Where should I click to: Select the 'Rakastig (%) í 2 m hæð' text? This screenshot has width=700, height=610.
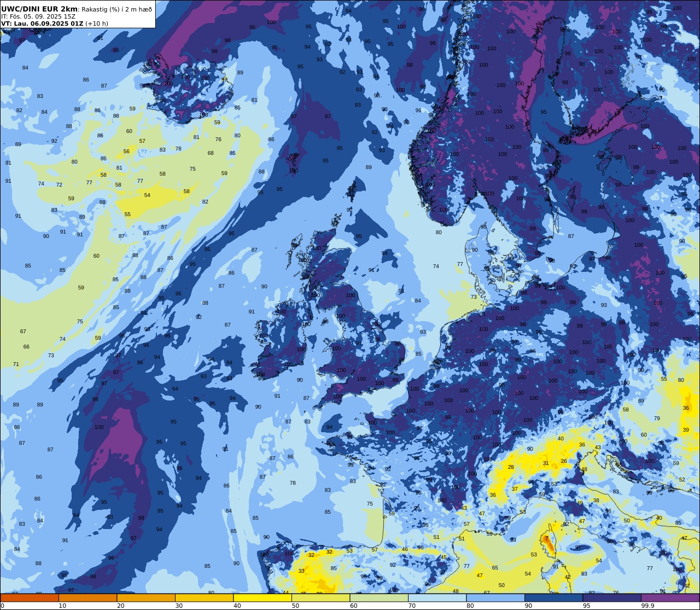pyautogui.click(x=116, y=9)
